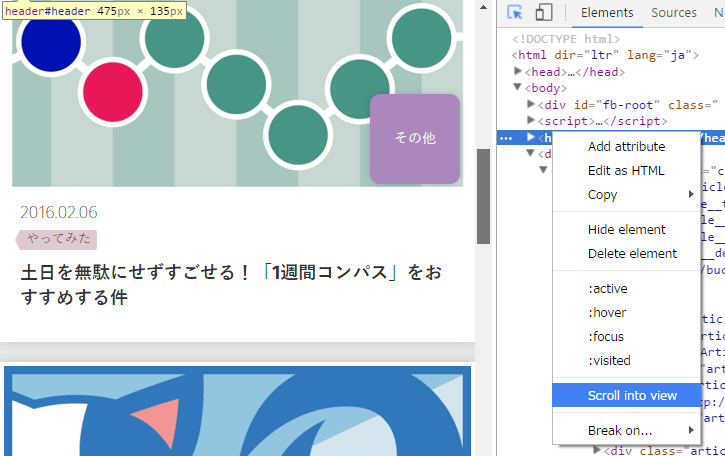Click the date 2016.02.06
Screen dimensions: 725x456
click(59, 212)
